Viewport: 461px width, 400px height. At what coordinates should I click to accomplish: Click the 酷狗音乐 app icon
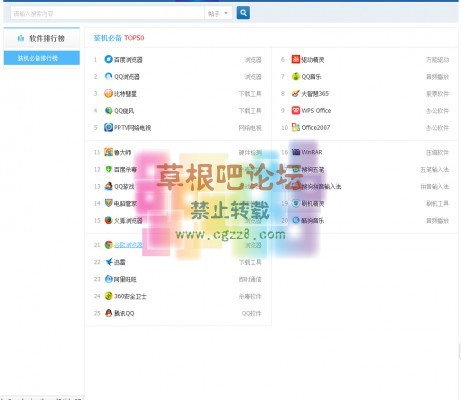(x=296, y=220)
